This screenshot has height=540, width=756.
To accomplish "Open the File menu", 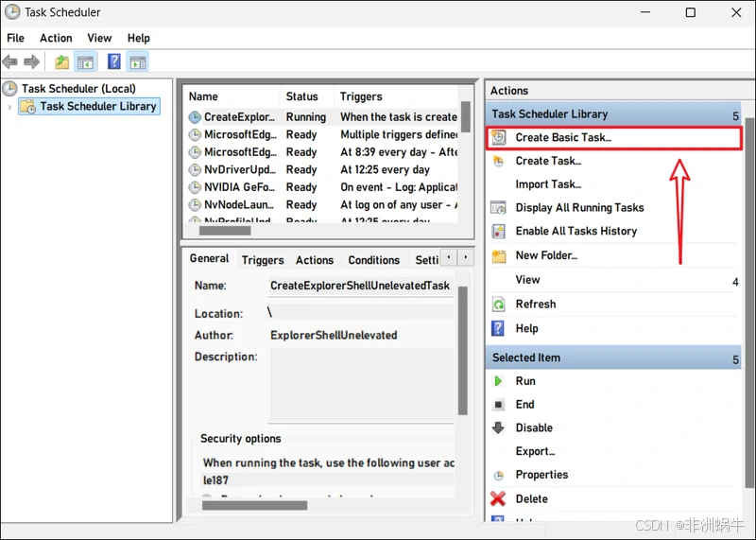I will pos(15,38).
